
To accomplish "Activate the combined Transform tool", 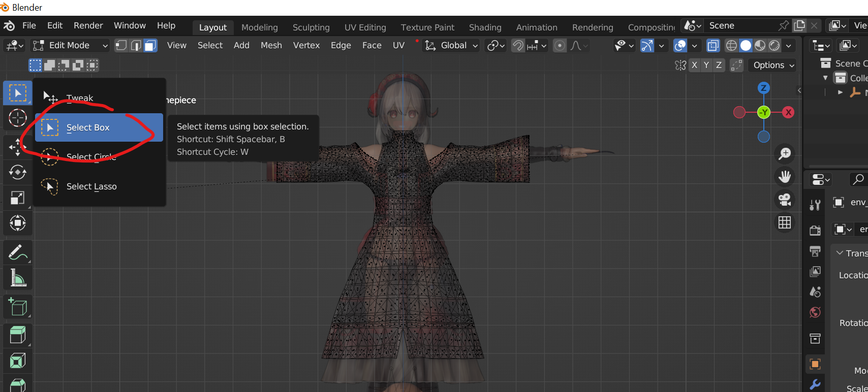I will pos(18,223).
